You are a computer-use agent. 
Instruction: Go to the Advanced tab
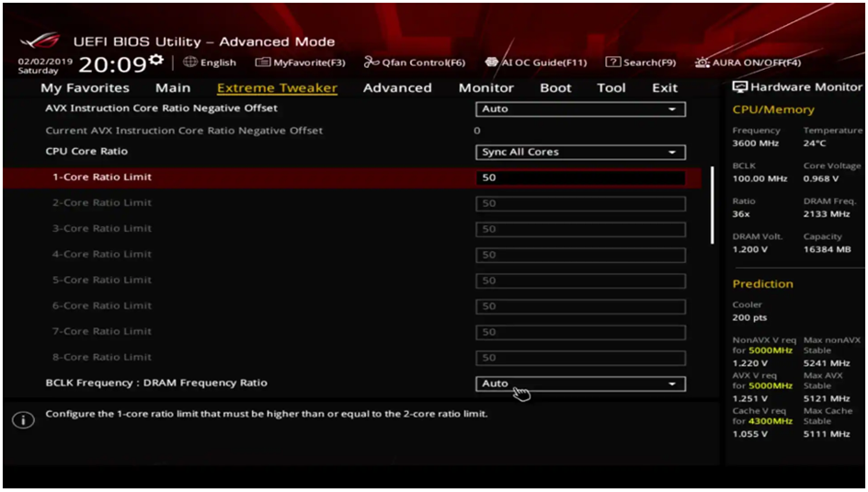click(397, 88)
